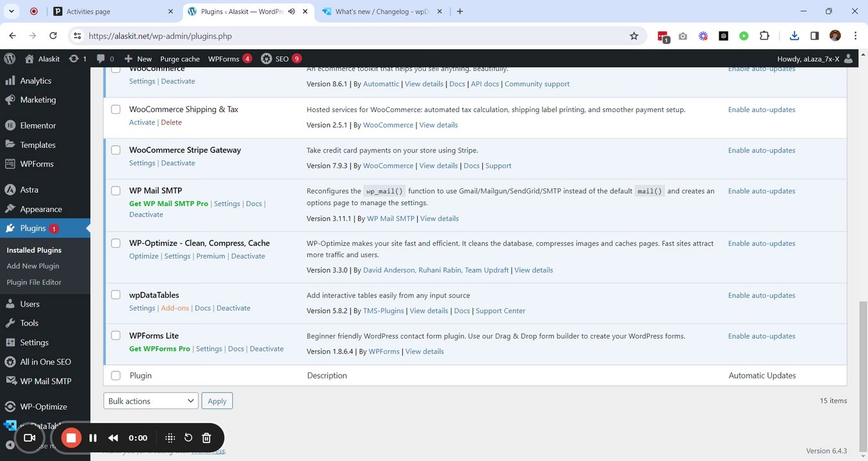Open the Appearance menu

coord(41,209)
